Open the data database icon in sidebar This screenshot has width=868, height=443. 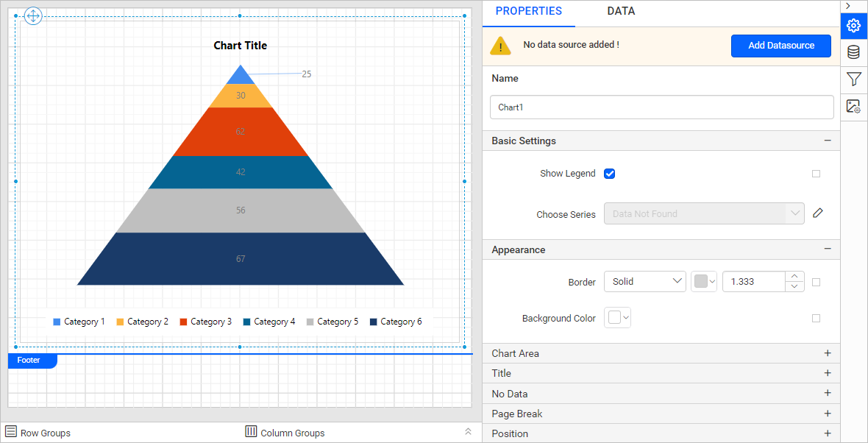pyautogui.click(x=853, y=52)
